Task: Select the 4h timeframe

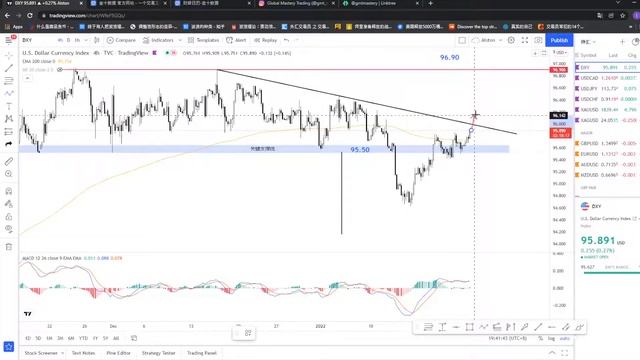Action: 60,40
